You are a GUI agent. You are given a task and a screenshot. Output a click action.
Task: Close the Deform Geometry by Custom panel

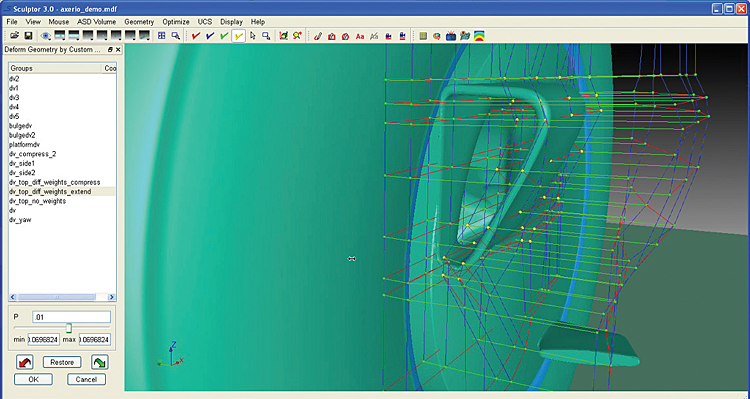(118, 50)
